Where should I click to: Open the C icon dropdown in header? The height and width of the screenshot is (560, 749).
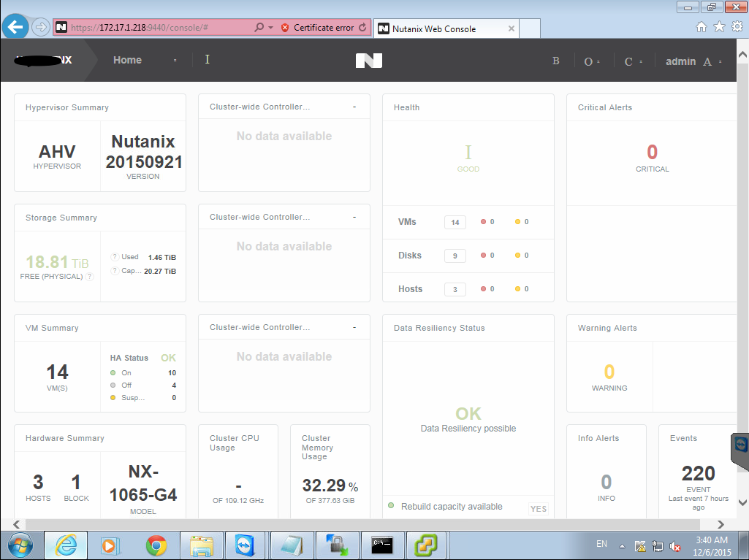pyautogui.click(x=633, y=61)
